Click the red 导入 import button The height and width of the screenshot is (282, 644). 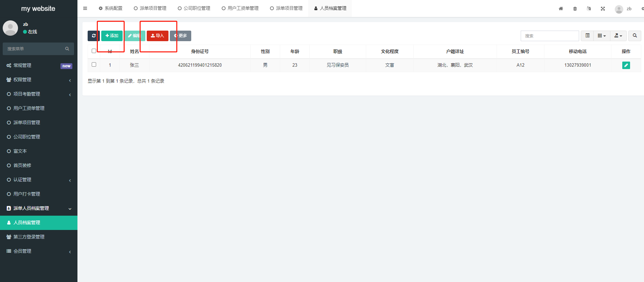157,36
